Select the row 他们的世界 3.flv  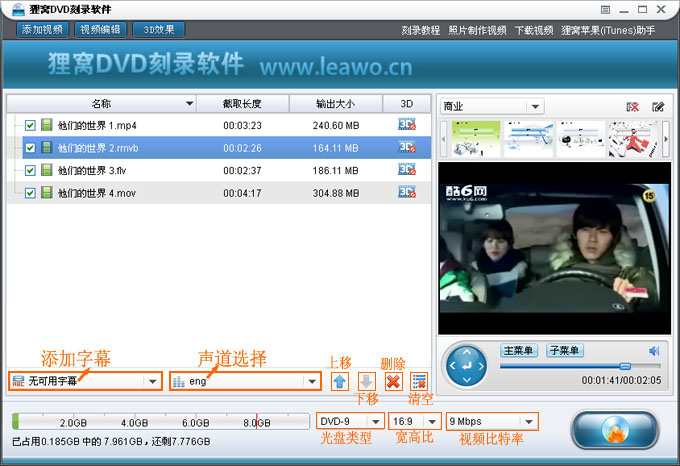click(x=219, y=170)
